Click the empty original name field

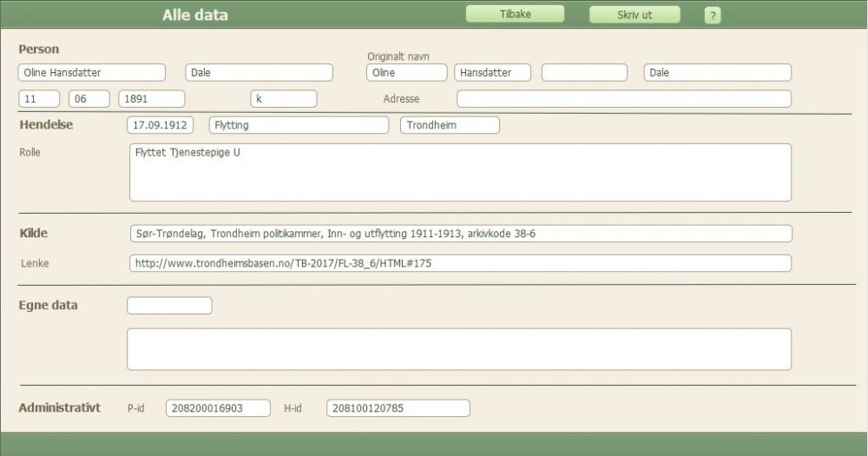click(x=584, y=73)
